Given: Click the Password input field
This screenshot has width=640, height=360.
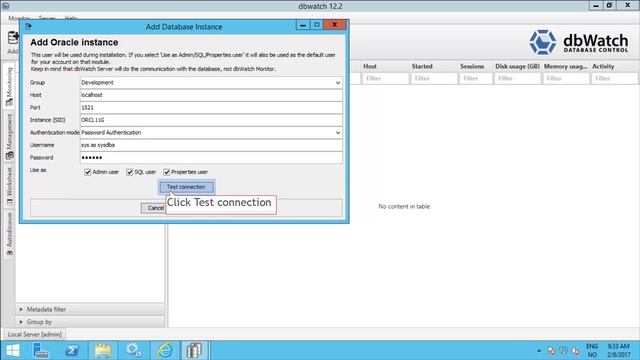Looking at the screenshot, I should 211,158.
